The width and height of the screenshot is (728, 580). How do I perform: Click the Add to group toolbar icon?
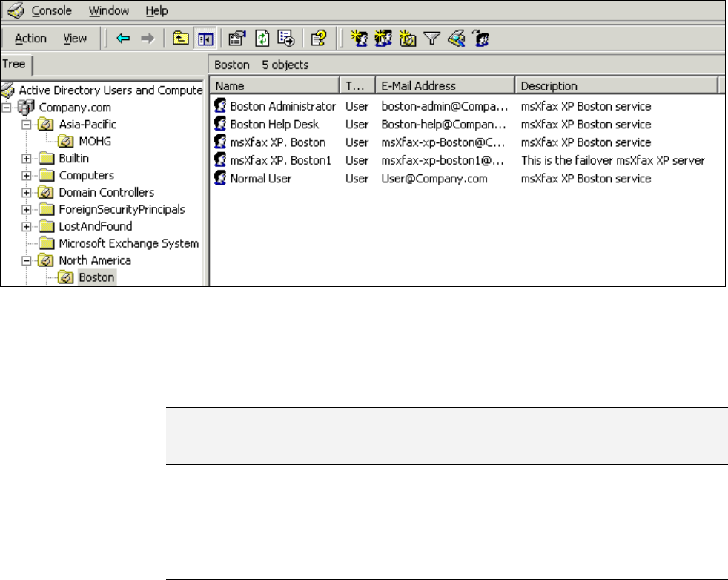[x=481, y=38]
